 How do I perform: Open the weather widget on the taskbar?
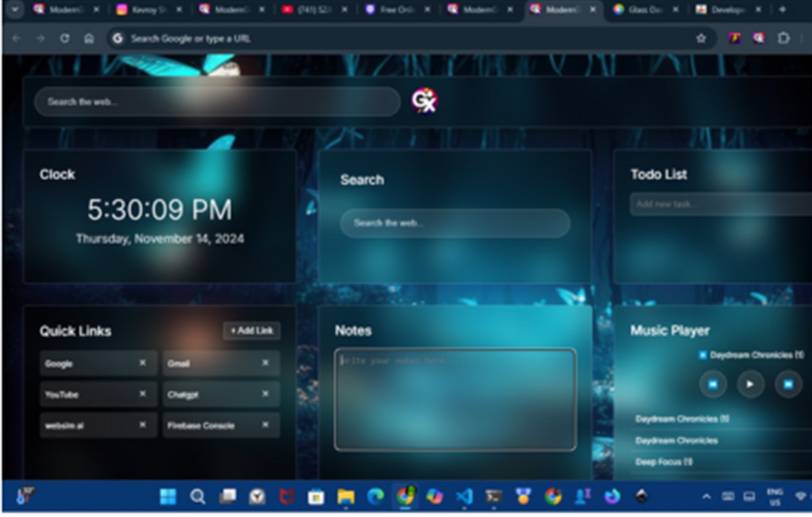click(24, 496)
